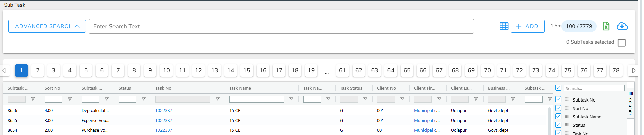
Task: Tick the SubTasks selected checkbox
Action: click(622, 43)
